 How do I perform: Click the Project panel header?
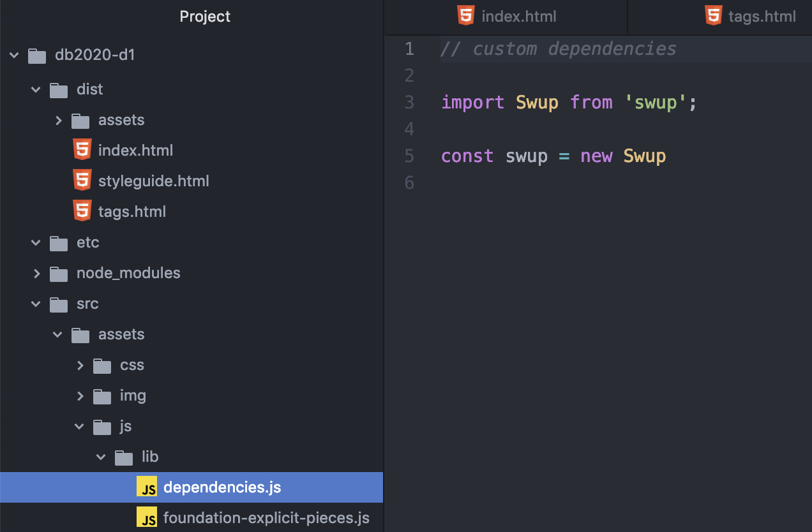(205, 17)
